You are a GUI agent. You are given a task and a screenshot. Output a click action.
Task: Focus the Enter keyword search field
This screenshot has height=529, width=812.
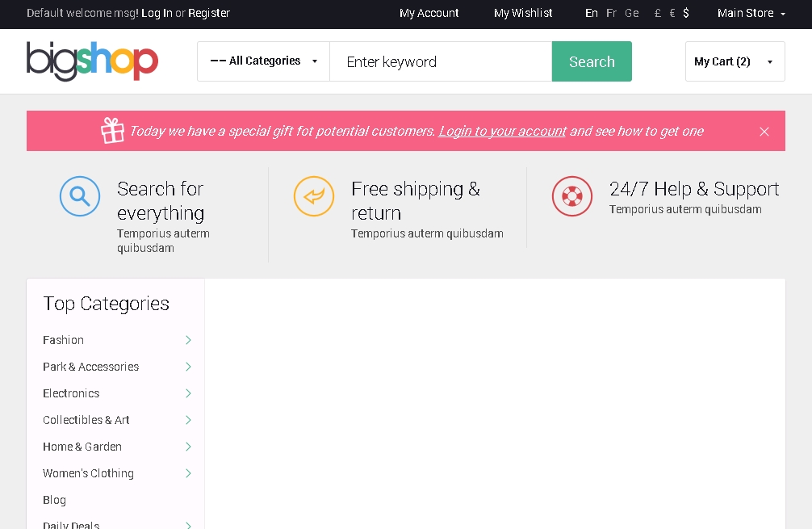pos(441,61)
